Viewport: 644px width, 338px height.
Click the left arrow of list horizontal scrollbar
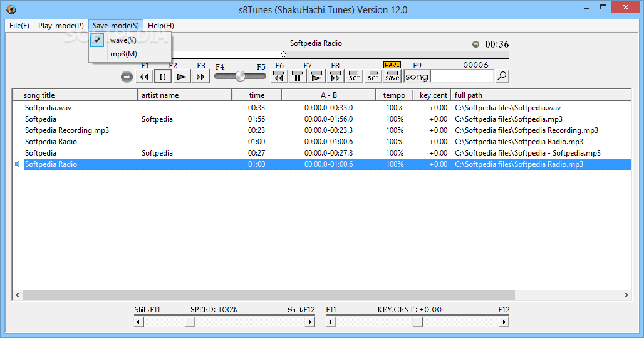[18, 295]
